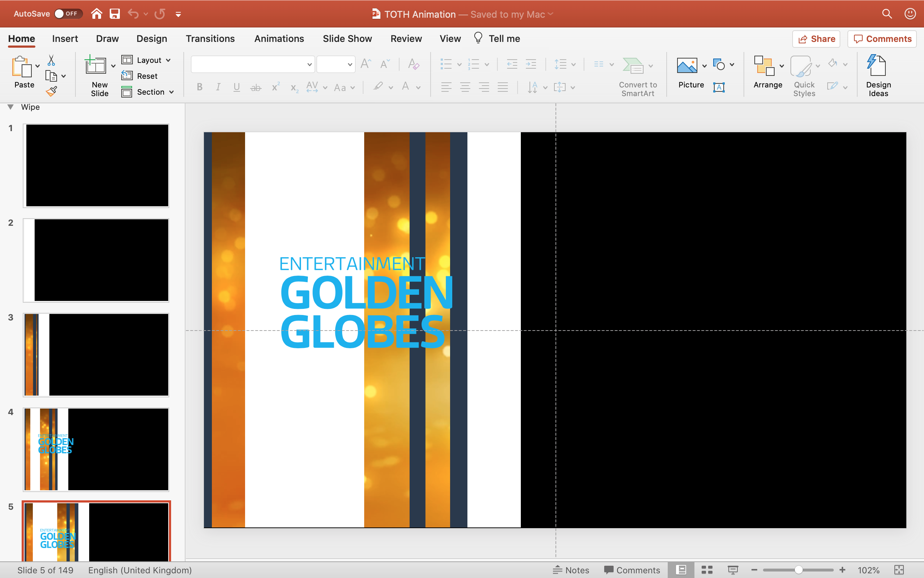Screen dimensions: 924x578
Task: Click English (United Kingdom) language indicator
Action: (x=140, y=570)
